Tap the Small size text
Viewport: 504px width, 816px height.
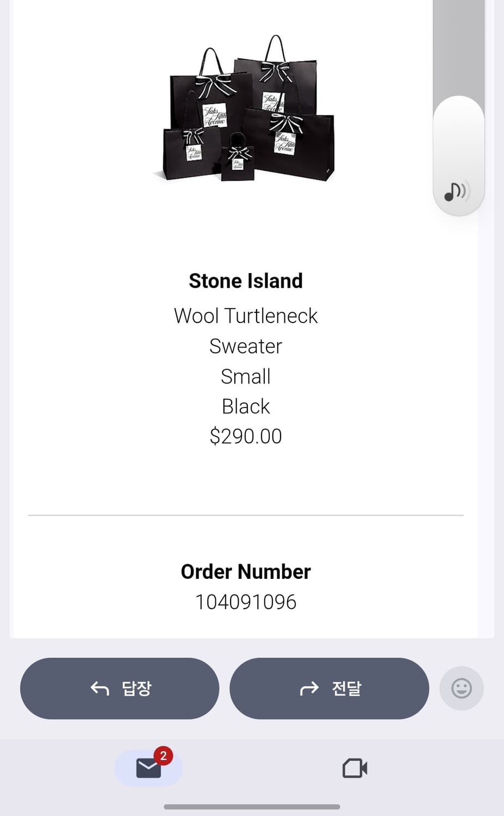point(246,376)
